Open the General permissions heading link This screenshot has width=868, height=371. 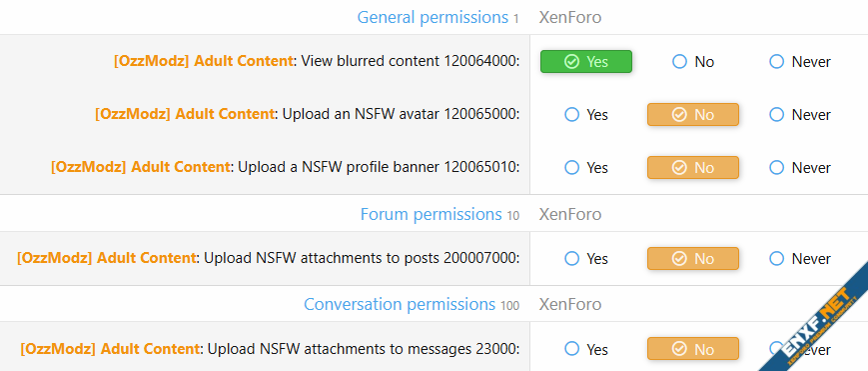point(433,17)
